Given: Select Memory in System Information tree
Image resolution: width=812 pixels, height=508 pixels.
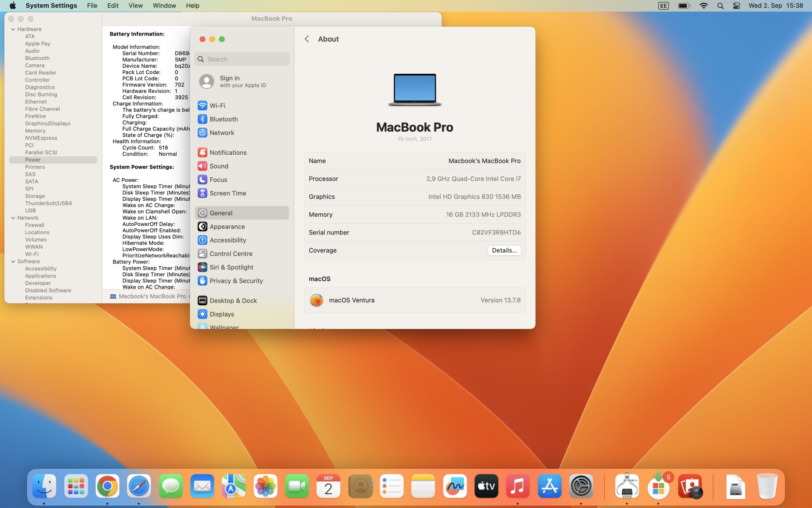Looking at the screenshot, I should pyautogui.click(x=35, y=131).
